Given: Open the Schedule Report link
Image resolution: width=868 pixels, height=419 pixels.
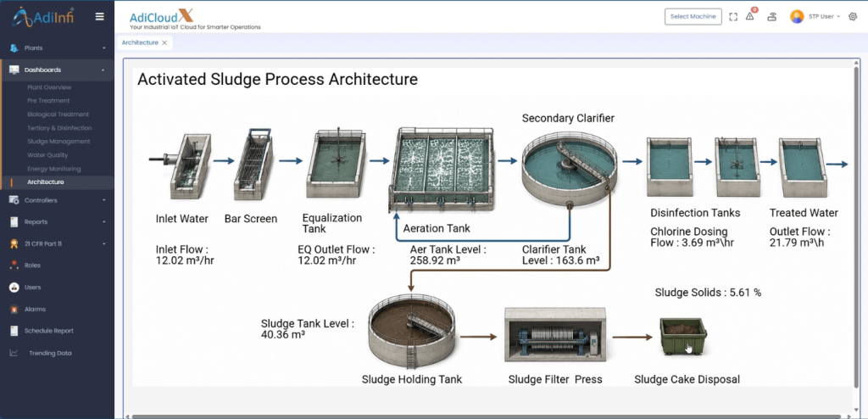Looking at the screenshot, I should [x=48, y=331].
